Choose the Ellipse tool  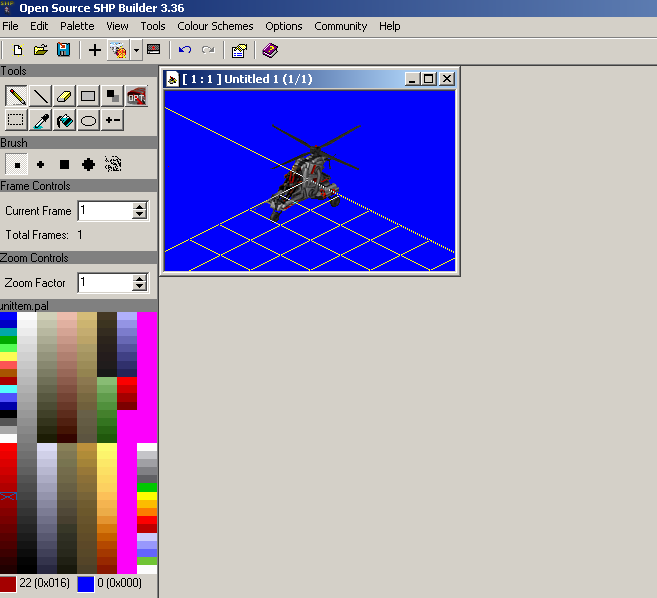pos(88,121)
